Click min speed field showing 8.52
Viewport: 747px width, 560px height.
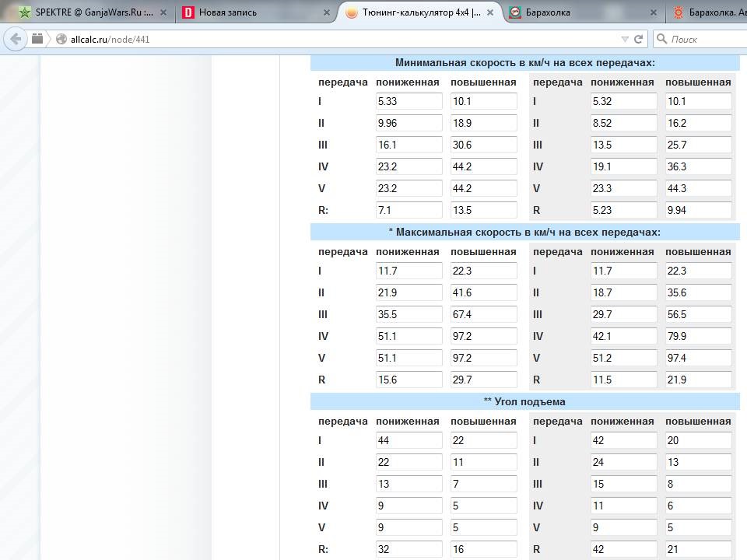pyautogui.click(x=623, y=123)
